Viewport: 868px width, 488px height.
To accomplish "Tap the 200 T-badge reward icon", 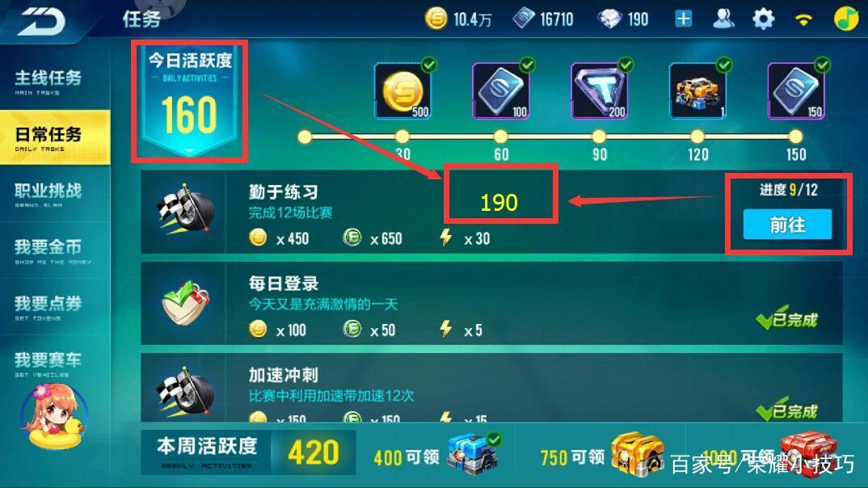I will [600, 90].
